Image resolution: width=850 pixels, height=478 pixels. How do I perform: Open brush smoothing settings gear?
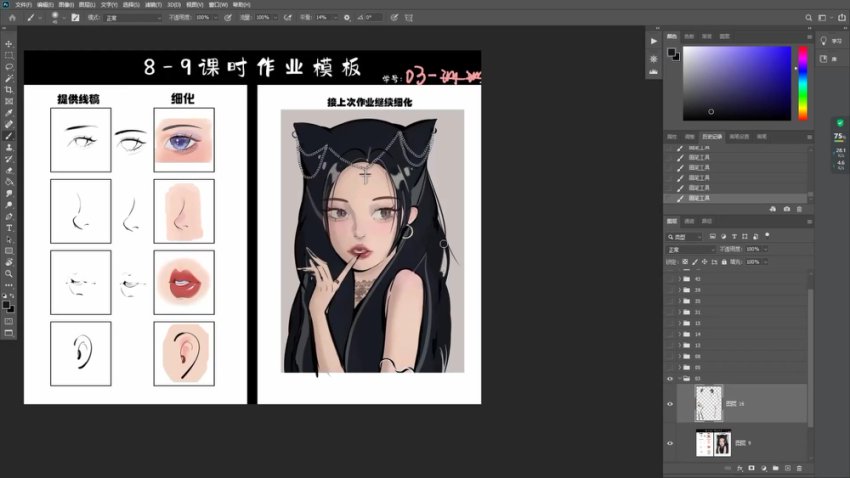347,18
